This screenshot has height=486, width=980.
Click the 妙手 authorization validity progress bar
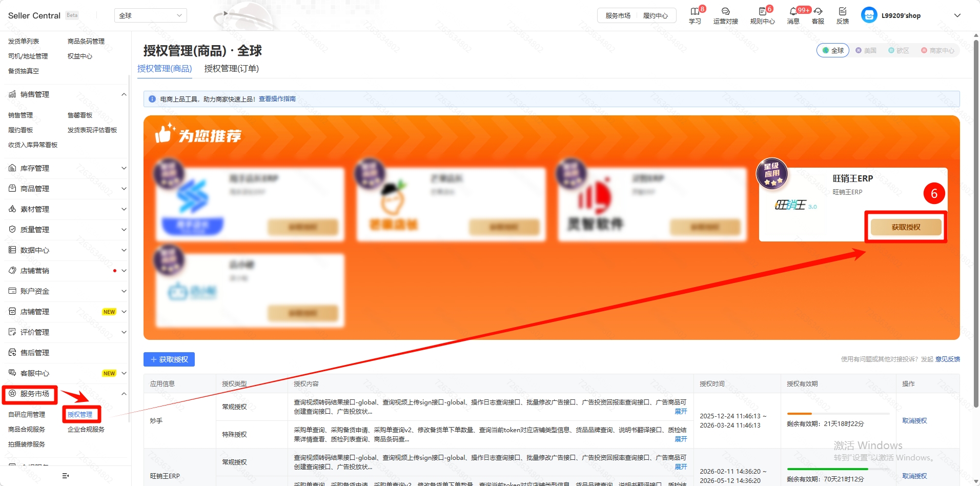(838, 413)
